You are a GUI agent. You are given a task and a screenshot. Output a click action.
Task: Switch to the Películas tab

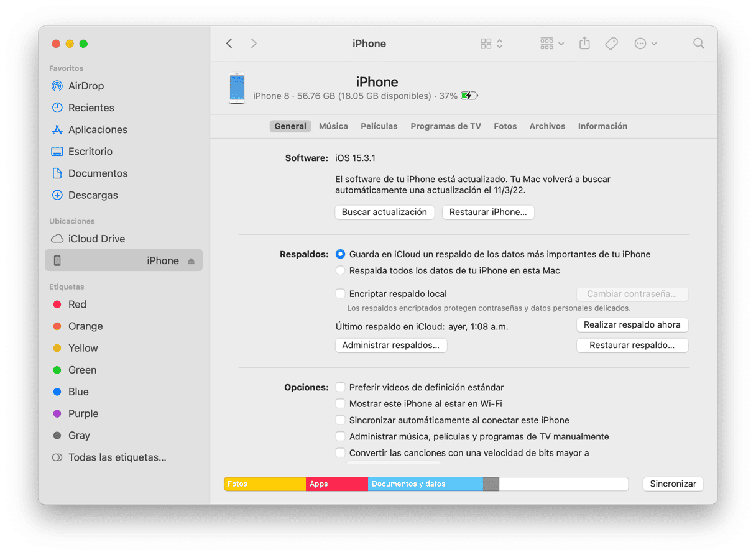tap(379, 126)
